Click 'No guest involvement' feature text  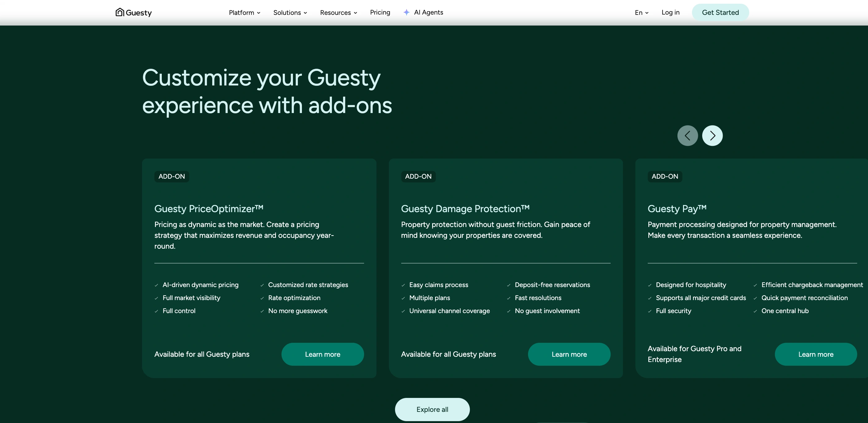pos(547,311)
